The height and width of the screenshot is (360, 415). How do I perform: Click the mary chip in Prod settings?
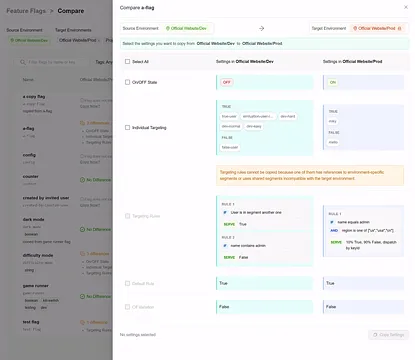333,121
